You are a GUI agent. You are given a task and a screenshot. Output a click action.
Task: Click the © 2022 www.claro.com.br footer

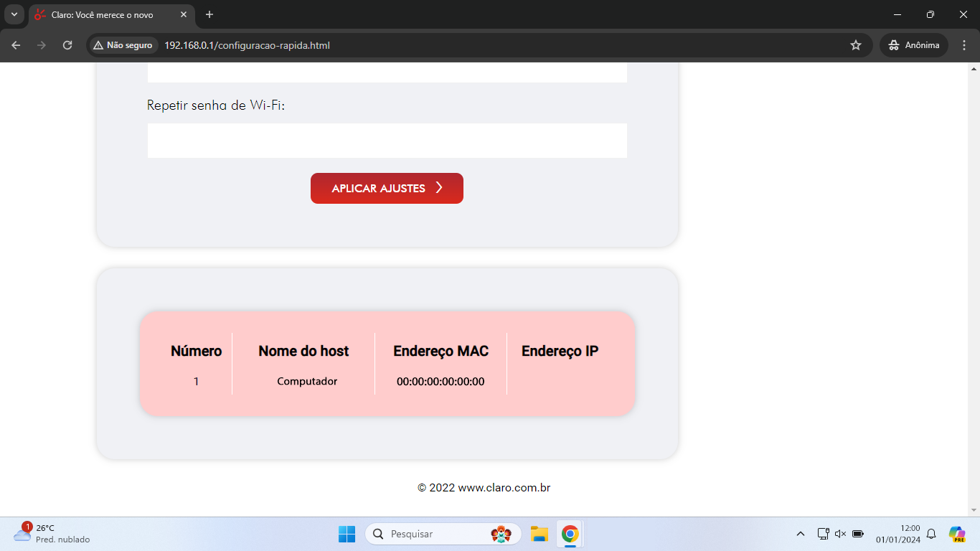point(484,488)
